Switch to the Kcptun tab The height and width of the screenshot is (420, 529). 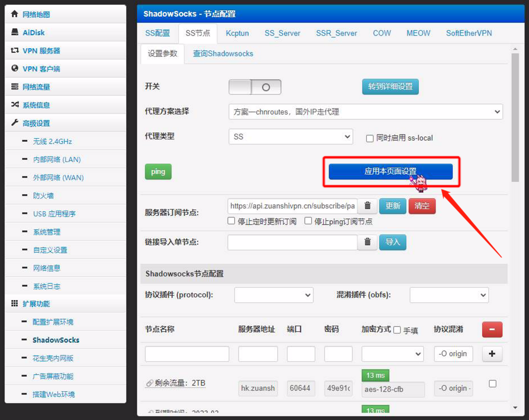(x=237, y=33)
